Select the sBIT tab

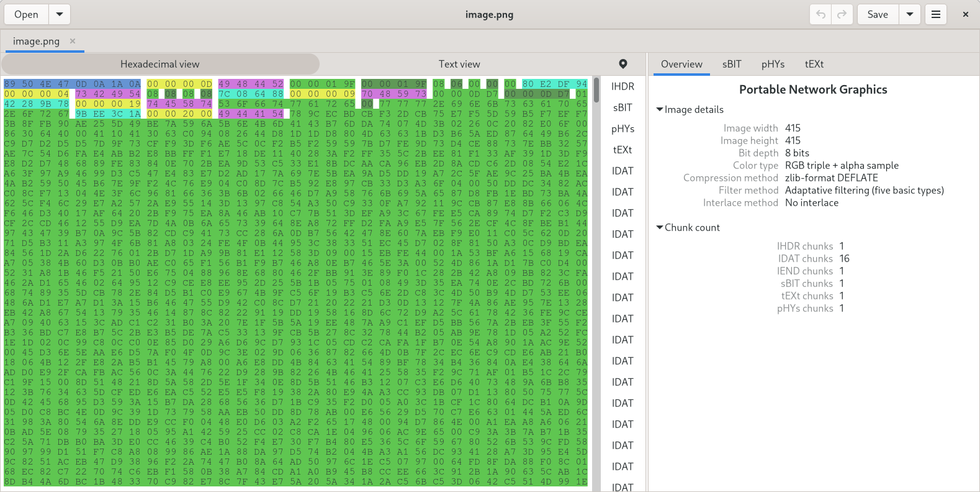732,64
